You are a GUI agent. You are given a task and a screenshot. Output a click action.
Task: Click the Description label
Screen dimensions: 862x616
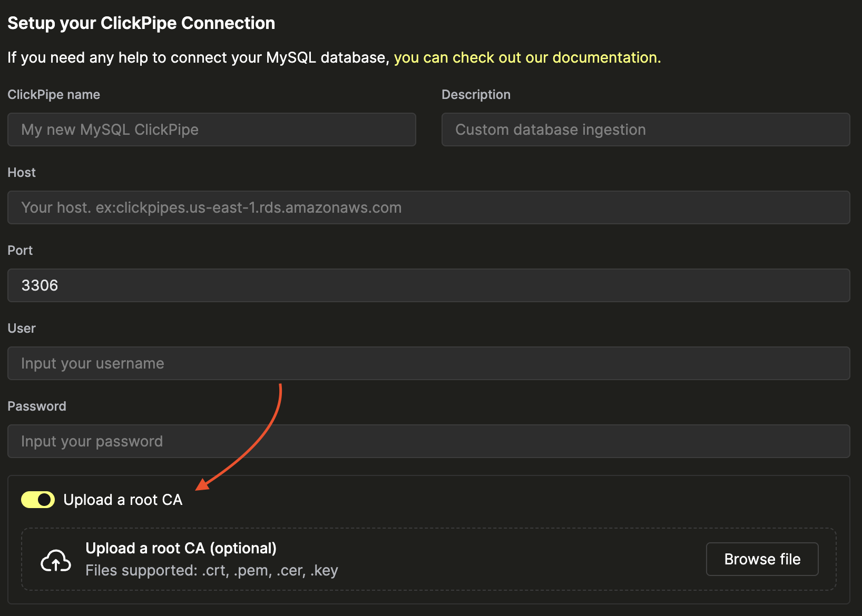[476, 94]
